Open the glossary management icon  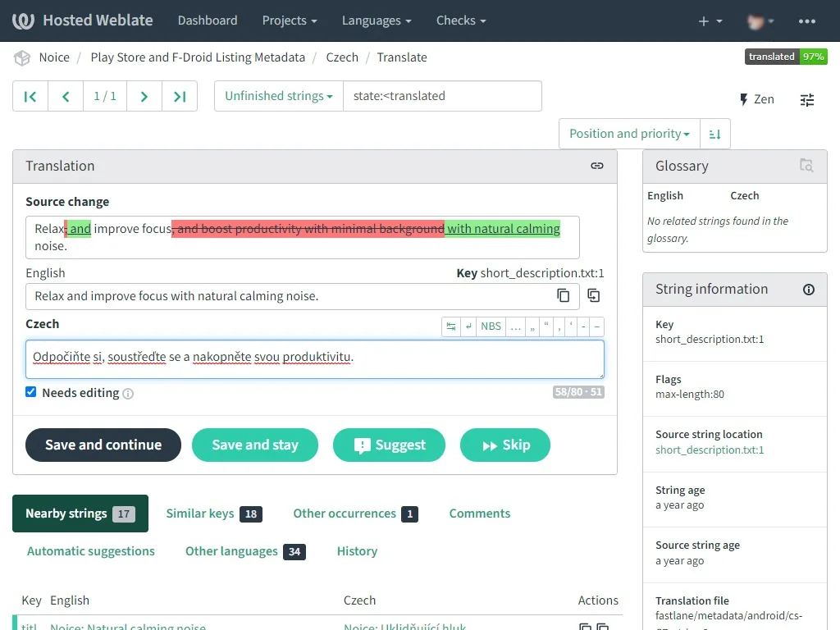[x=806, y=166]
